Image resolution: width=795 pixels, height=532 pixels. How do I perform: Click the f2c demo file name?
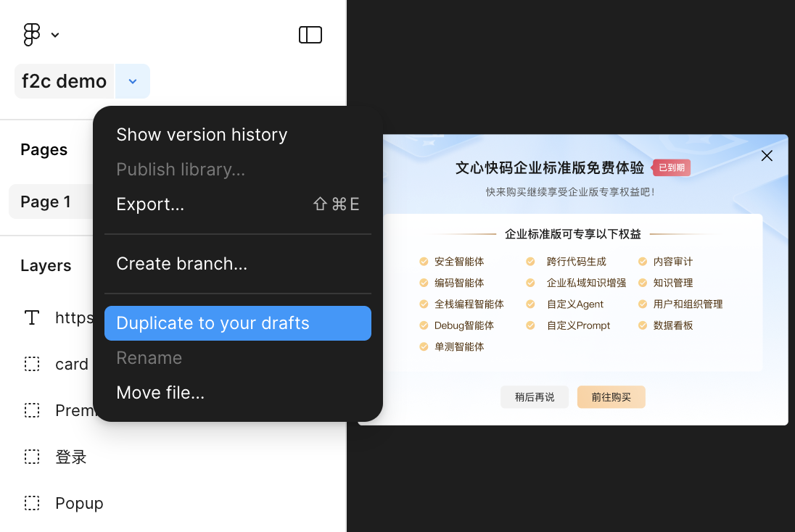tap(65, 81)
